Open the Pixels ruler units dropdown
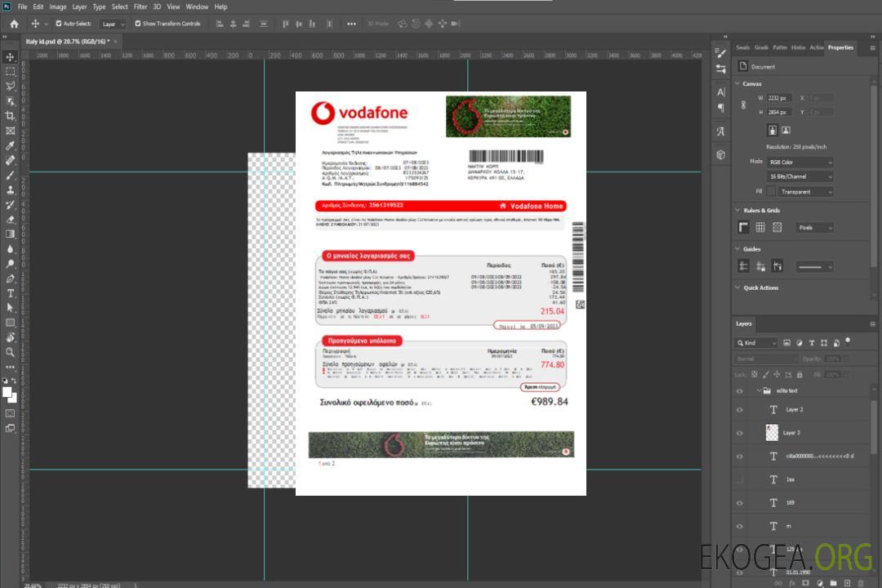This screenshot has height=588, width=882. (815, 227)
